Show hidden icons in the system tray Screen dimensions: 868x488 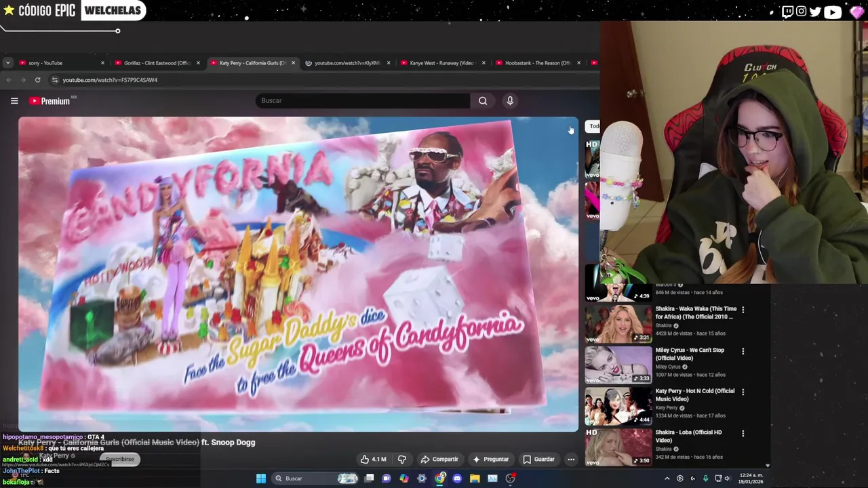click(x=667, y=479)
